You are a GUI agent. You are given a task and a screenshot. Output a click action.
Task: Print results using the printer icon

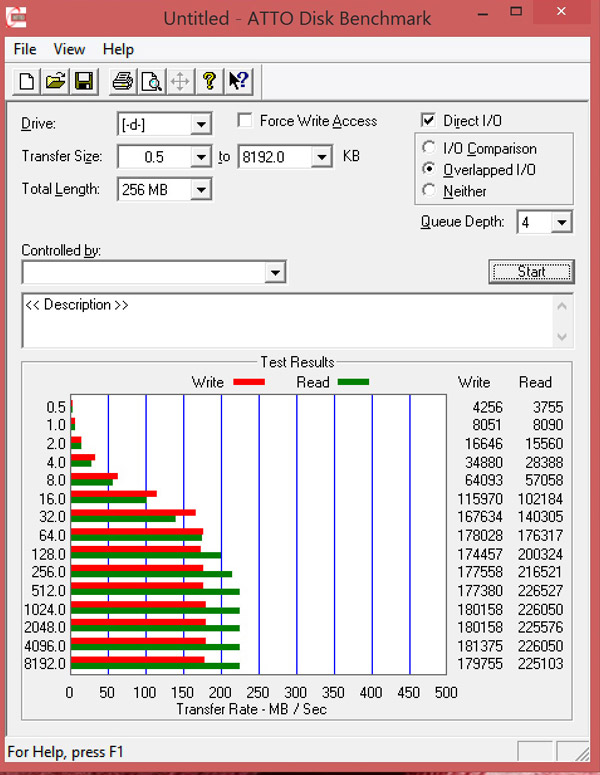point(123,82)
